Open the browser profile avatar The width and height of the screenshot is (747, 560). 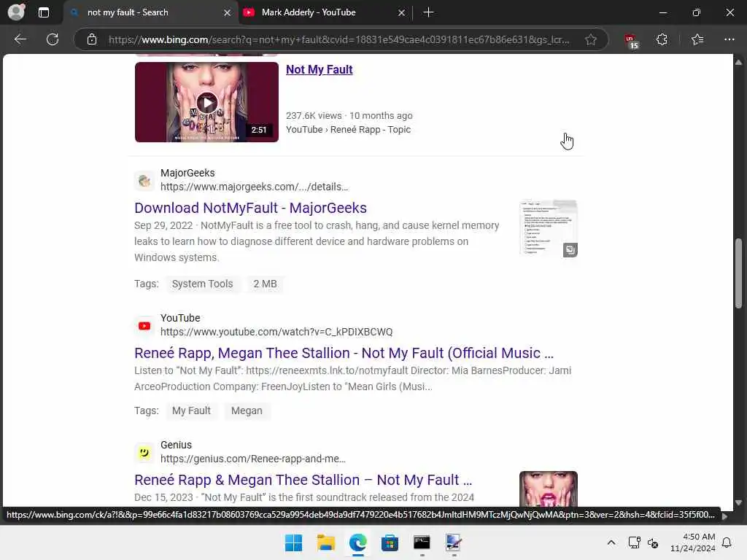pos(16,12)
